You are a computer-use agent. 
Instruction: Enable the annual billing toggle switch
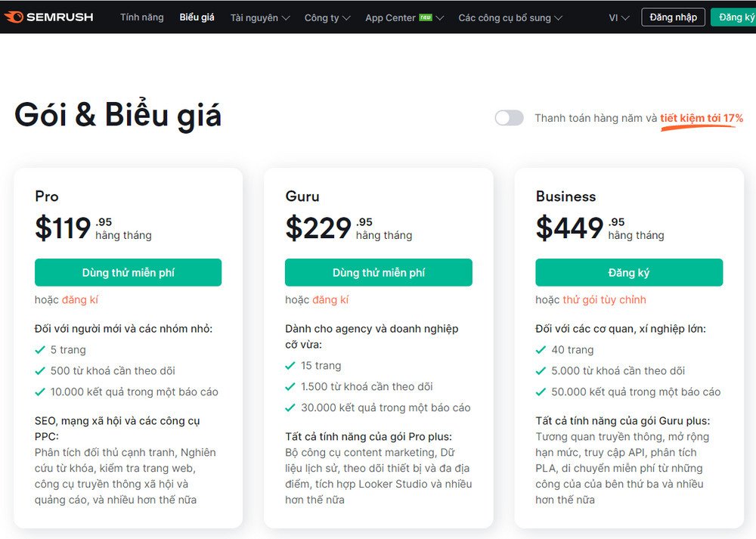pos(509,117)
